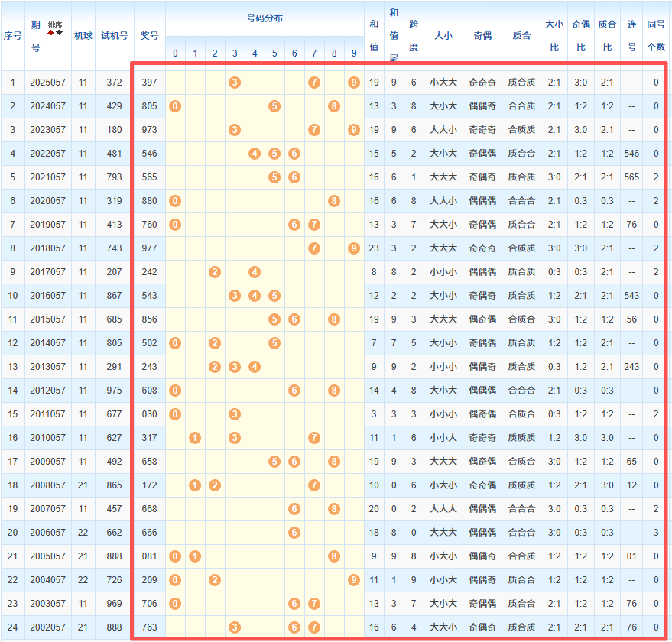Select orange ball 9 in row 2025057
This screenshot has width=672, height=642.
click(x=353, y=83)
